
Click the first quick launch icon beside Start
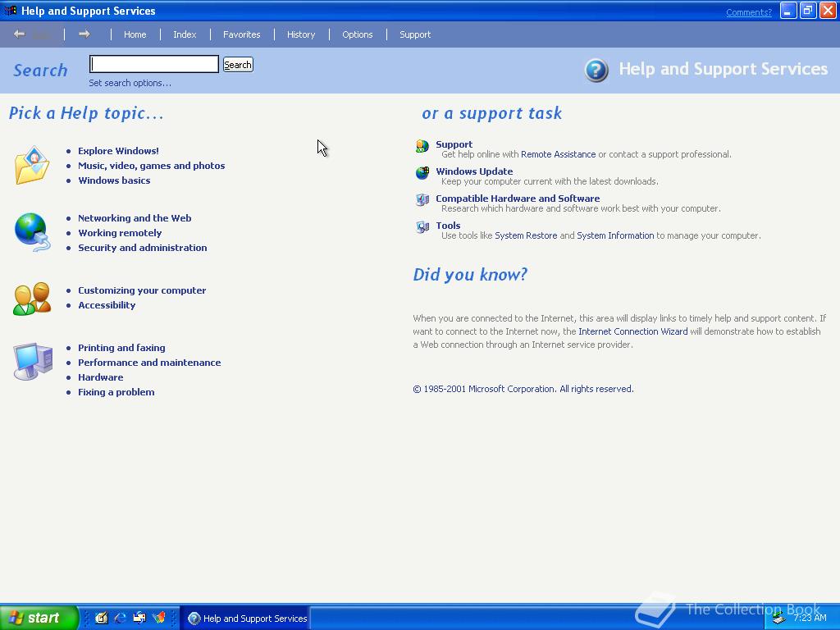click(101, 618)
